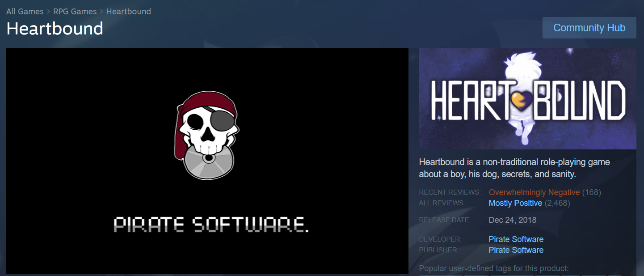Viewport: 644px width, 276px height.
Task: Select the Heartbound page title
Action: pos(55,29)
